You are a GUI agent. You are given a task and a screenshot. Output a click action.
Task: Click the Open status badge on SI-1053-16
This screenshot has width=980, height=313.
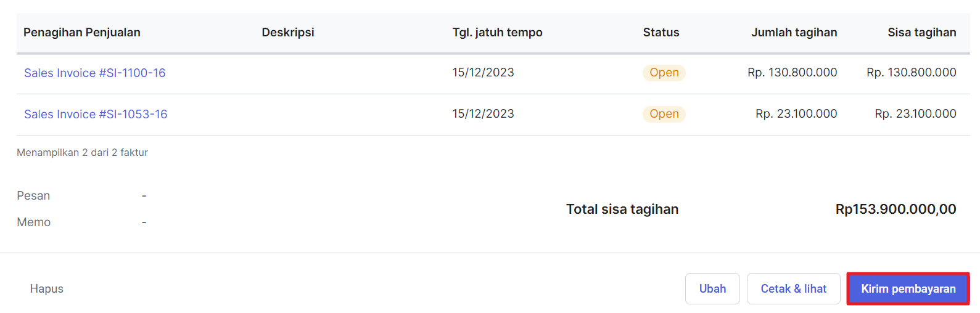[x=664, y=114]
